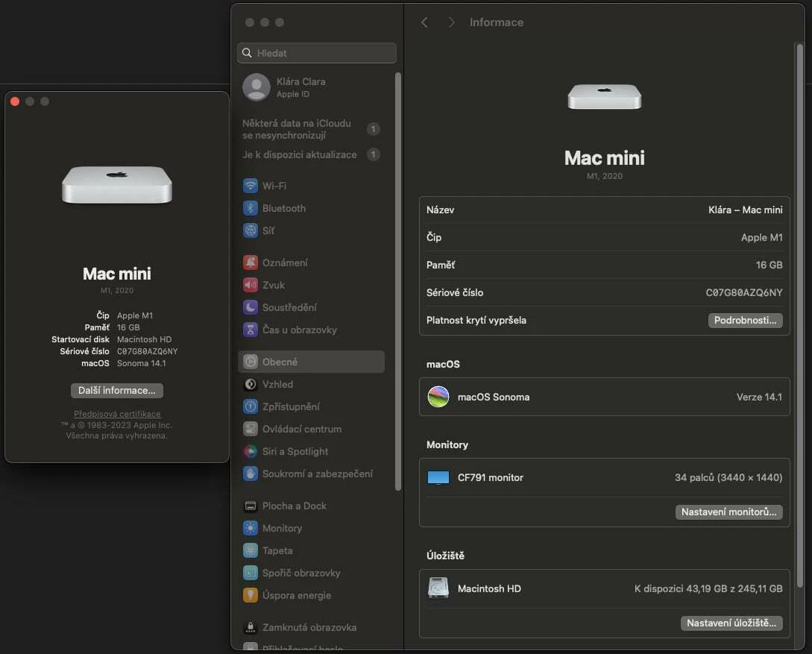
Task: Click the Verze 14.1 text
Action: click(759, 397)
